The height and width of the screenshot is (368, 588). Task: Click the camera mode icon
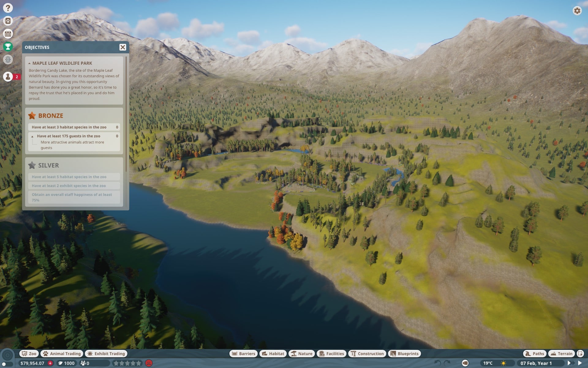tap(465, 363)
